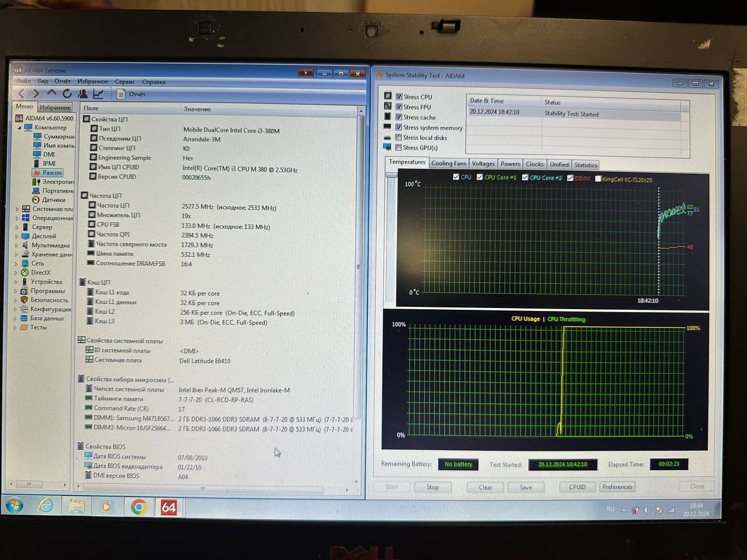Open stability test Preferences

point(617,487)
